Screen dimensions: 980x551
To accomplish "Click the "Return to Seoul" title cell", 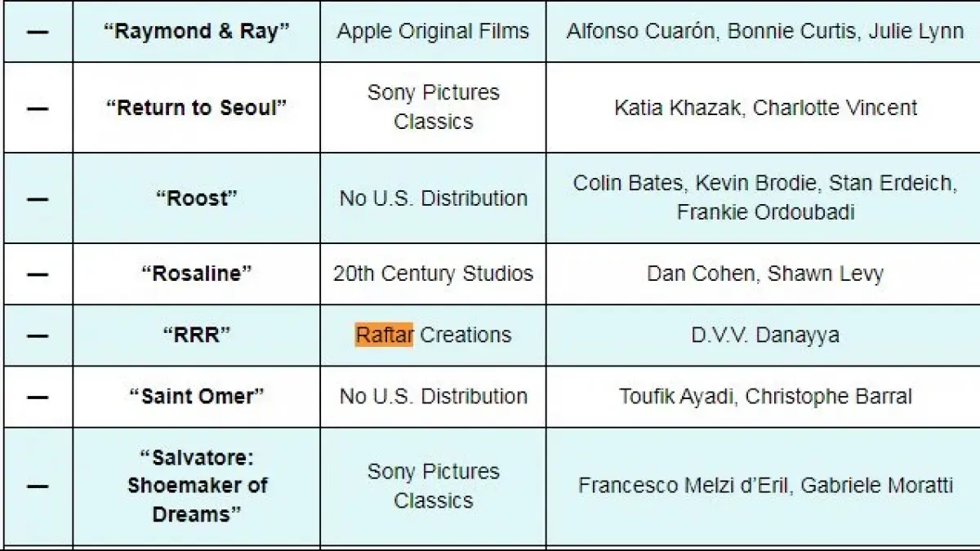I will [x=197, y=108].
